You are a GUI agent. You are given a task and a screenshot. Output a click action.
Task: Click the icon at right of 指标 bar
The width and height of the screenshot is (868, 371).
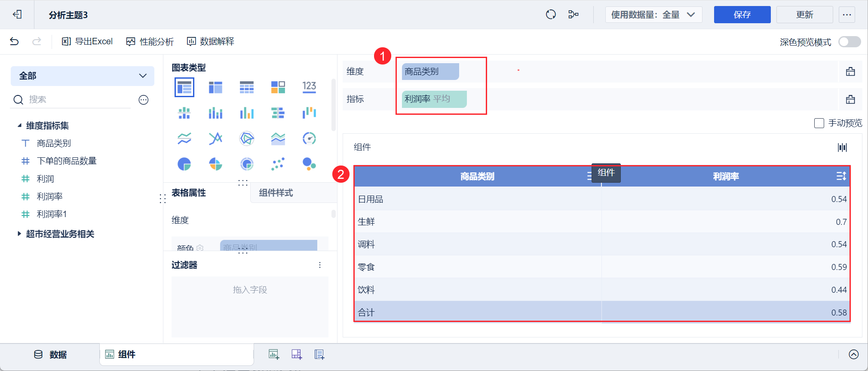850,99
